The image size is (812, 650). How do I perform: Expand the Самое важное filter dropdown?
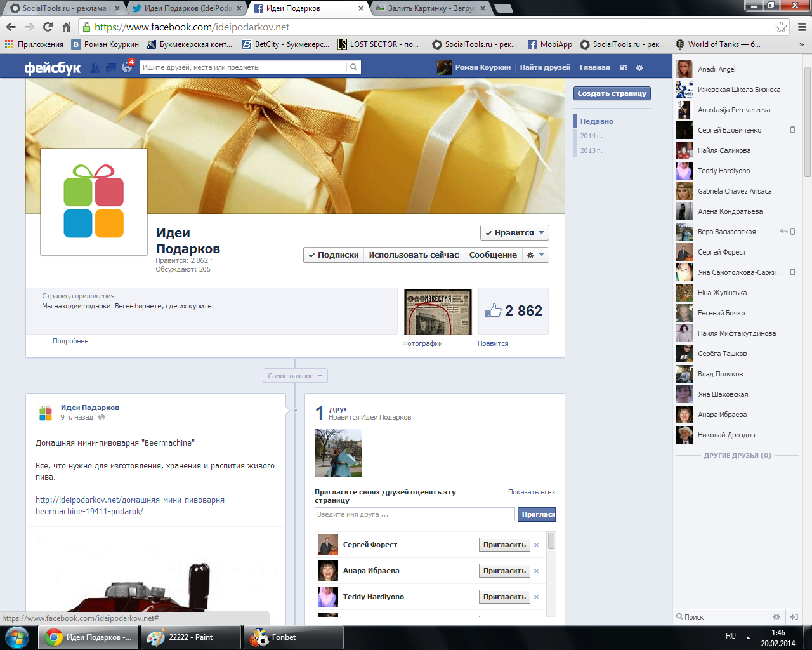click(295, 376)
